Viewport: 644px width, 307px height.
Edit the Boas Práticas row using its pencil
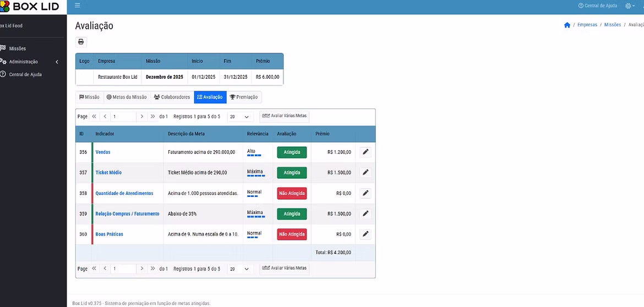click(365, 234)
